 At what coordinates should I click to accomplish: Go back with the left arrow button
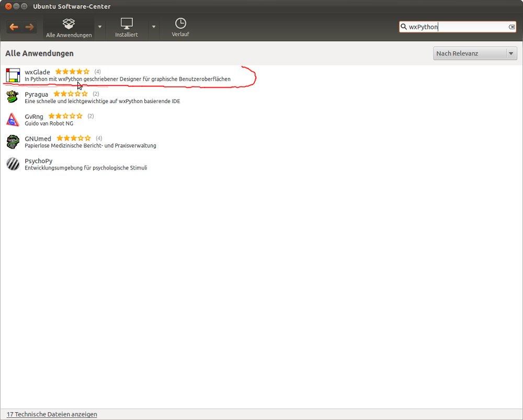[x=14, y=27]
